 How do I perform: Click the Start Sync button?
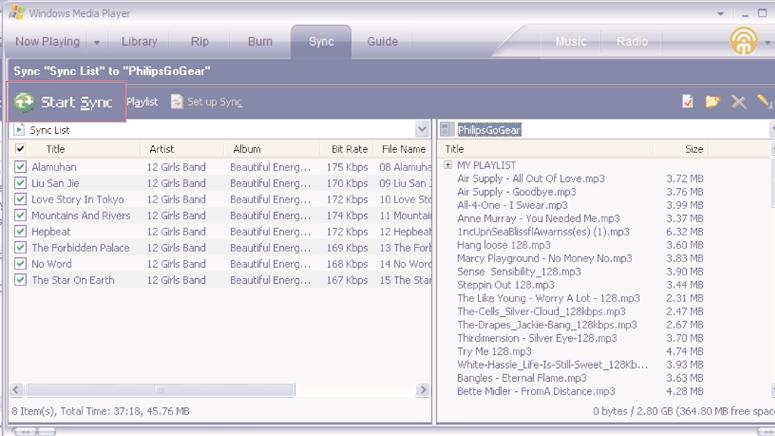[x=66, y=102]
